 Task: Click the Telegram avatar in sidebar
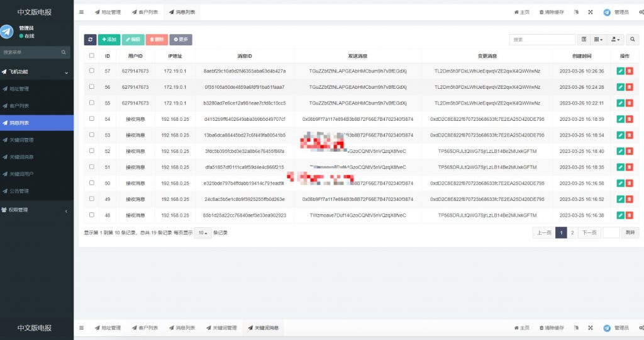[x=7, y=31]
